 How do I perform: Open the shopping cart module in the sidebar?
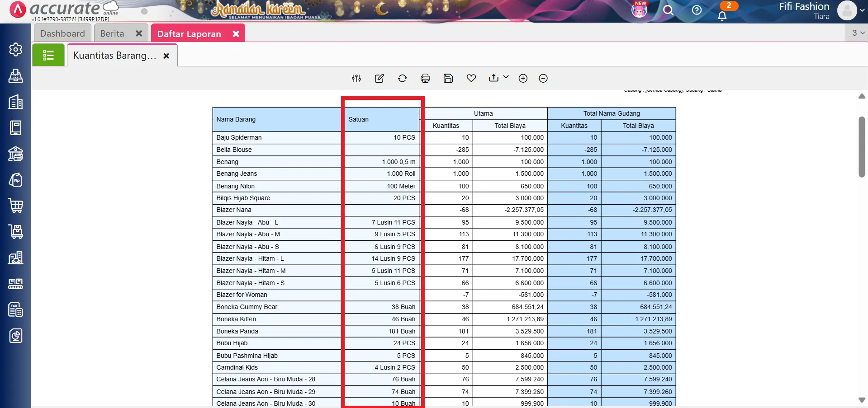click(16, 206)
